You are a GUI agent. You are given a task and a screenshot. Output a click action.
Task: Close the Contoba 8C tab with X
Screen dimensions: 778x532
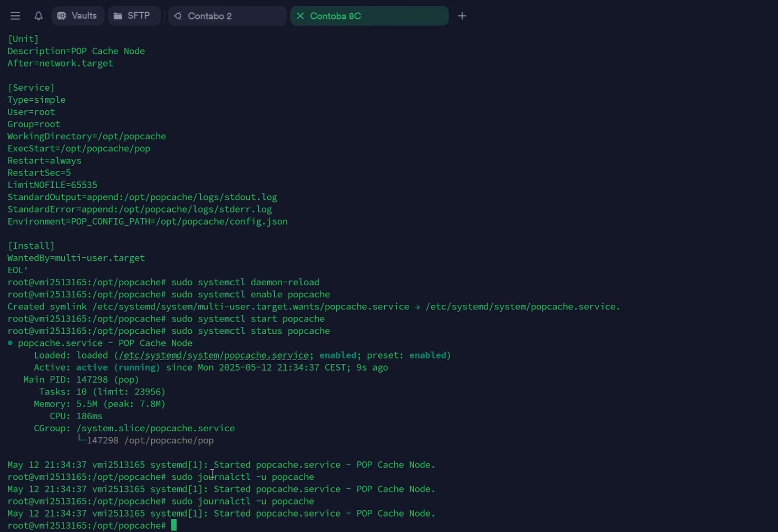click(x=300, y=16)
